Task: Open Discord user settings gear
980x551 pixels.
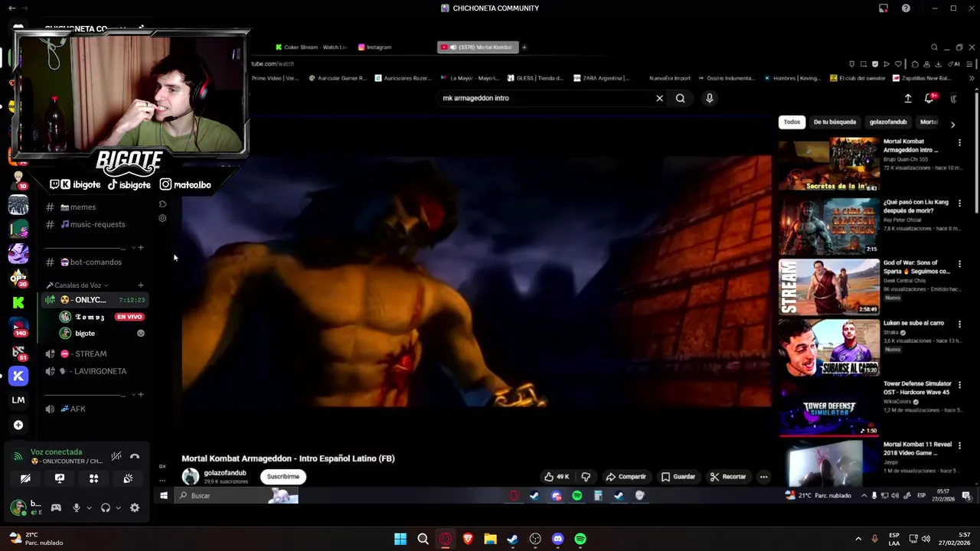Action: pos(135,507)
